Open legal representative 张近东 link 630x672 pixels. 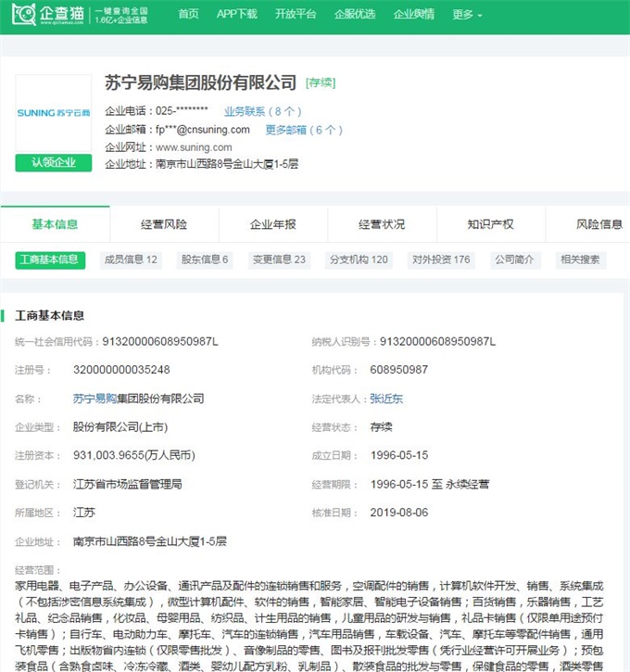click(386, 399)
